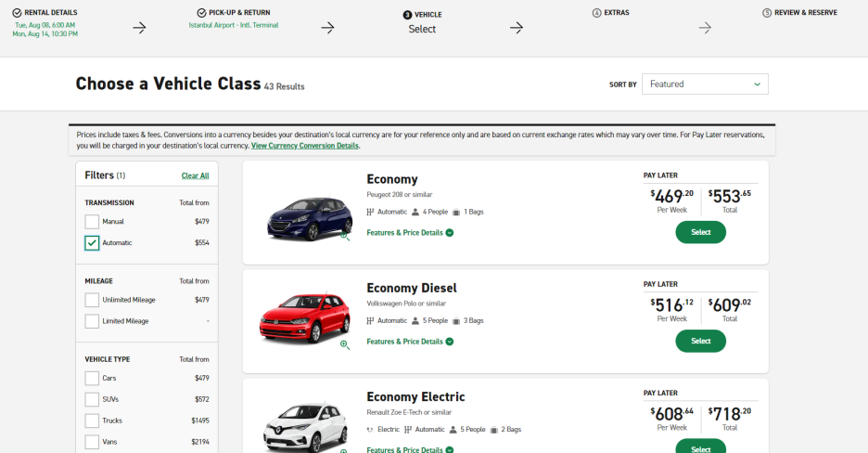Viewport: 868px width, 453px height.
Task: Expand Economy Electric Features & Price Details
Action: click(x=410, y=449)
